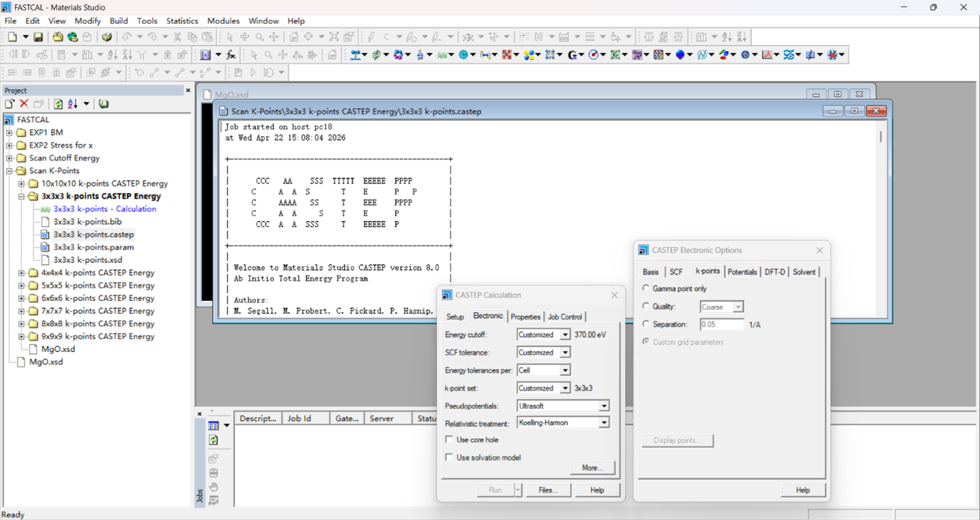Open the Gaussian G module icon
The width and height of the screenshot is (980, 520).
point(572,55)
